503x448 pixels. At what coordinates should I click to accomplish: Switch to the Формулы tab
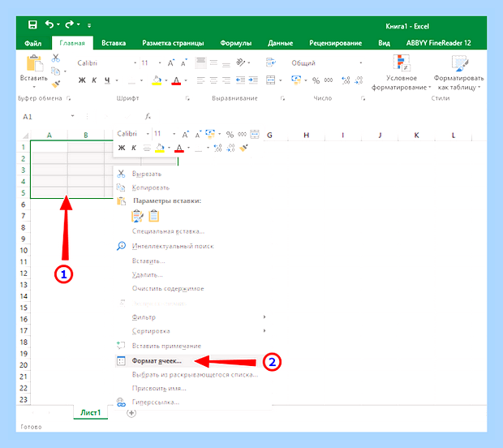tap(236, 43)
